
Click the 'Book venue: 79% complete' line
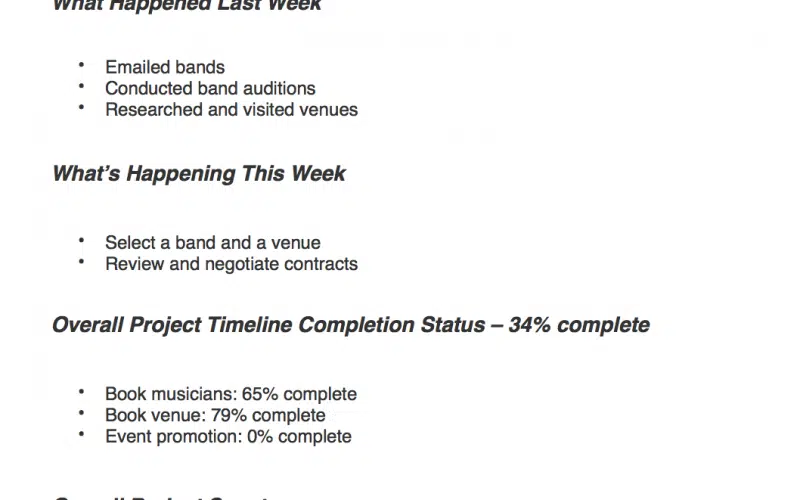coord(215,415)
